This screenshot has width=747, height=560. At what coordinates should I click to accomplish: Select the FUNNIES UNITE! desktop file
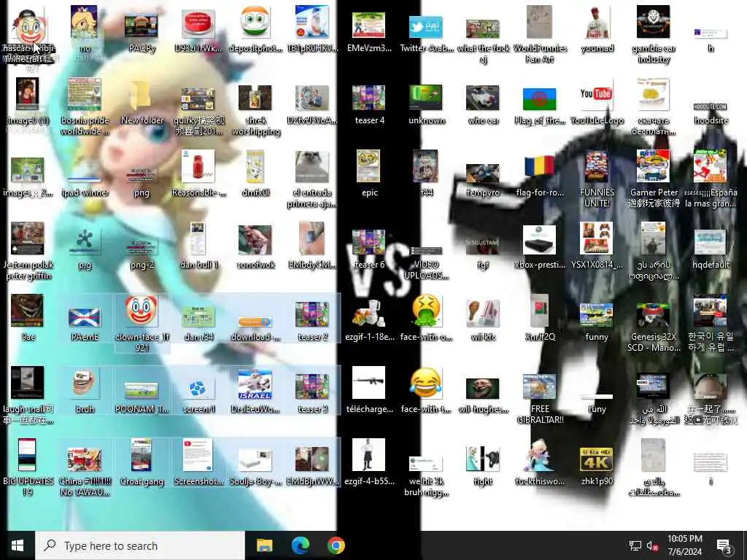click(597, 179)
